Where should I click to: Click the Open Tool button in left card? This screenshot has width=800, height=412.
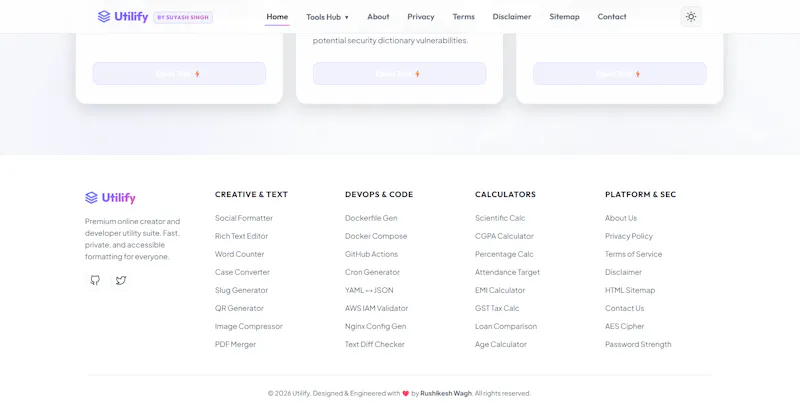[x=179, y=74]
